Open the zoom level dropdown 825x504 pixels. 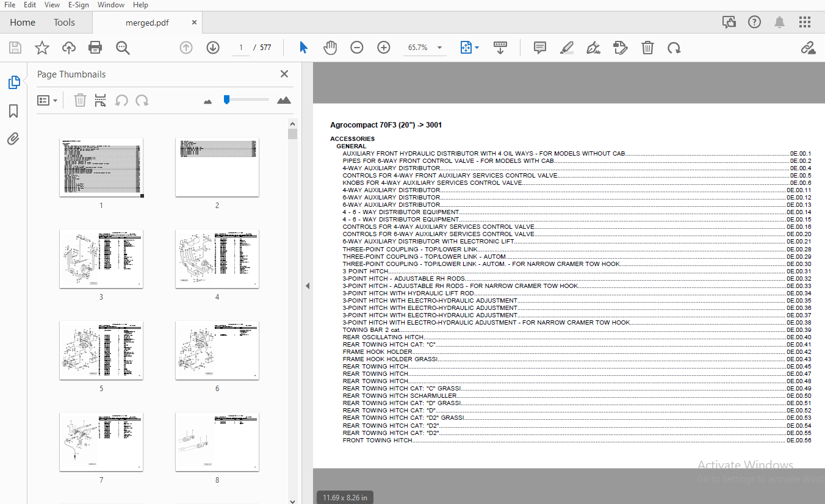coord(439,48)
